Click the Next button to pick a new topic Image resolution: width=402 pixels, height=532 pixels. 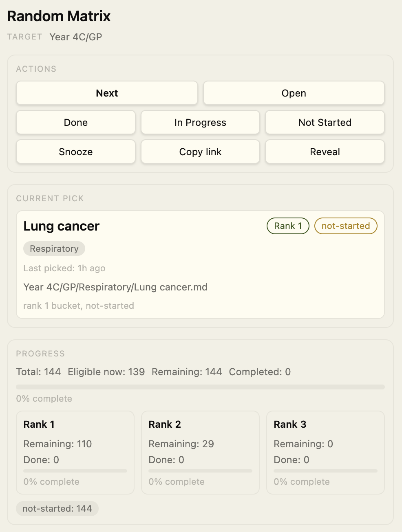[x=106, y=93]
